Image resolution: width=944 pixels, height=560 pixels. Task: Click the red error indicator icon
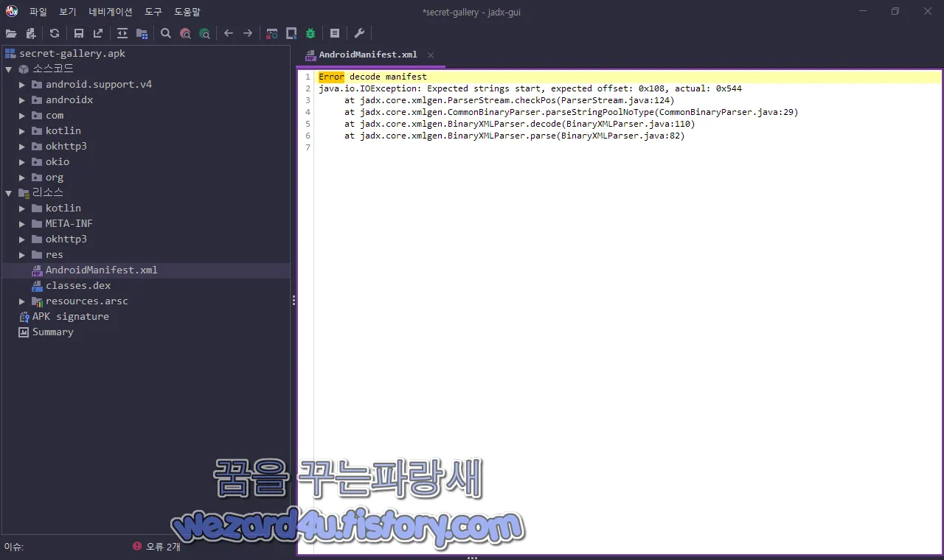pos(137,546)
